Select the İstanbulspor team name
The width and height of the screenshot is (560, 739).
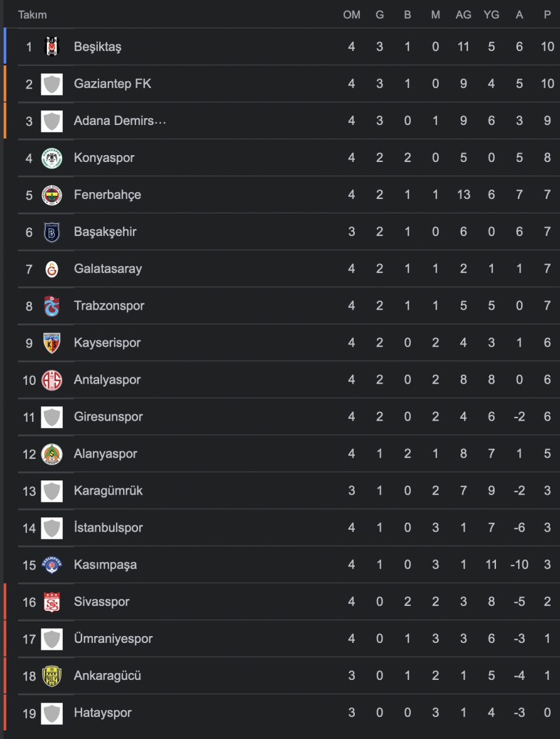108,528
